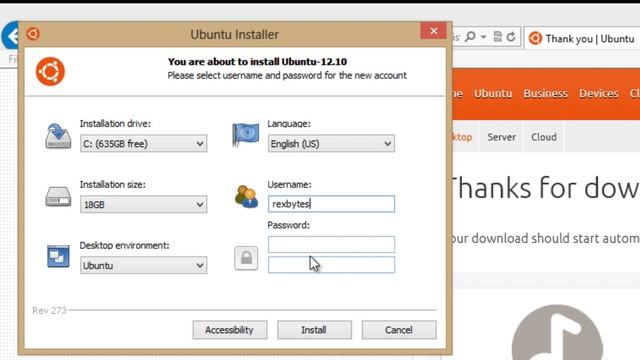This screenshot has height=360, width=640.
Task: Click the username people icon
Action: (246, 197)
